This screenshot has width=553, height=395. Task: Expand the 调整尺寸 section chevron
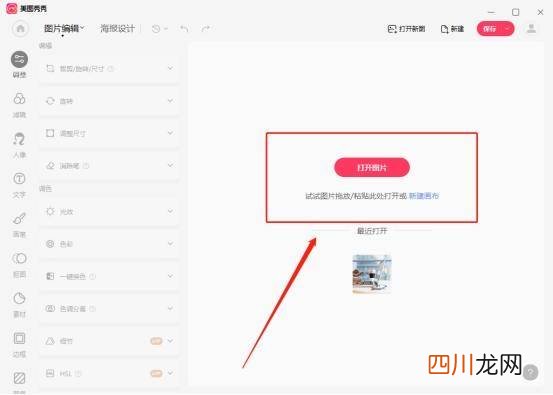pos(170,133)
